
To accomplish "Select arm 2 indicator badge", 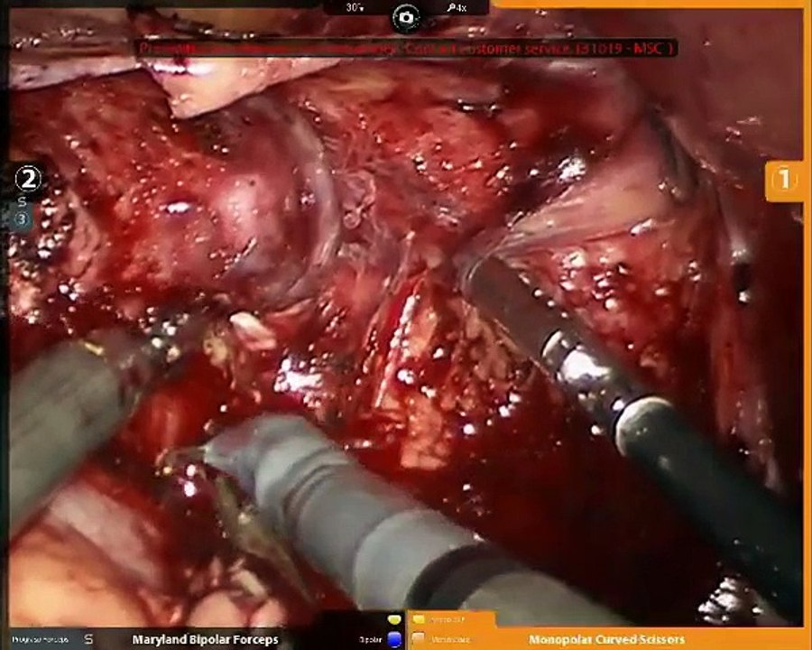I will coord(27,179).
